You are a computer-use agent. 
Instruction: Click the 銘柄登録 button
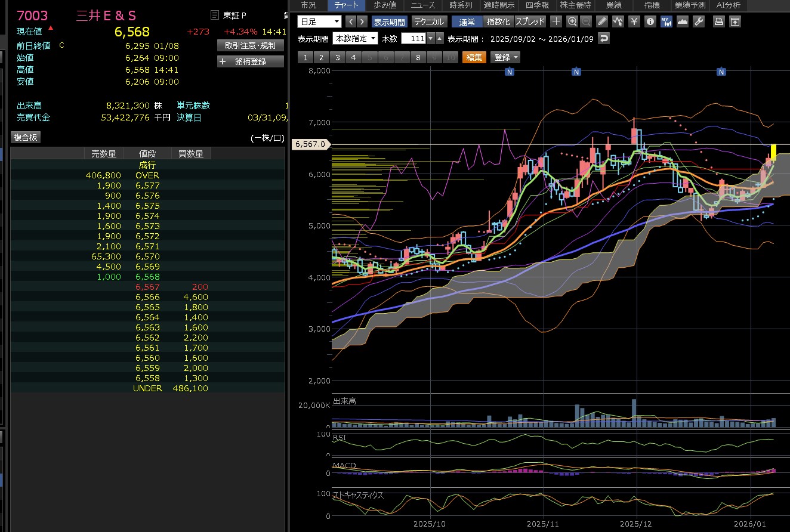point(251,61)
